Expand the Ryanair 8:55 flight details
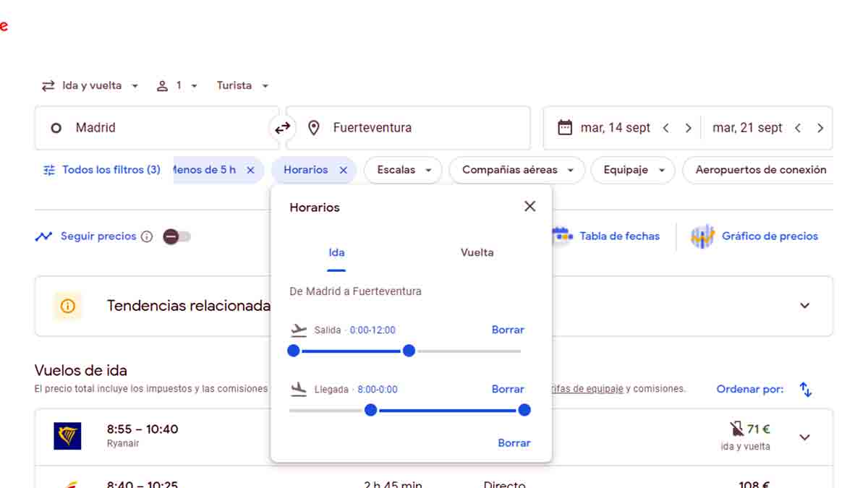 point(804,437)
